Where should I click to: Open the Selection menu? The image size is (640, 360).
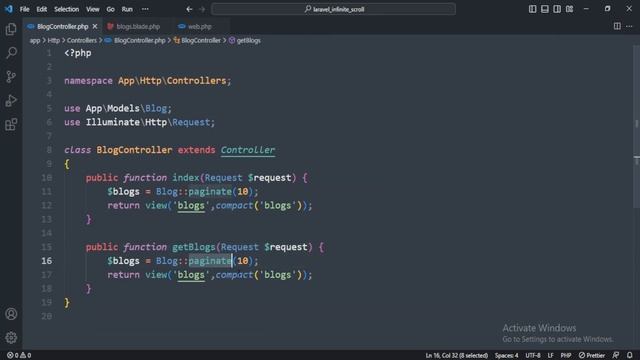tap(67, 9)
